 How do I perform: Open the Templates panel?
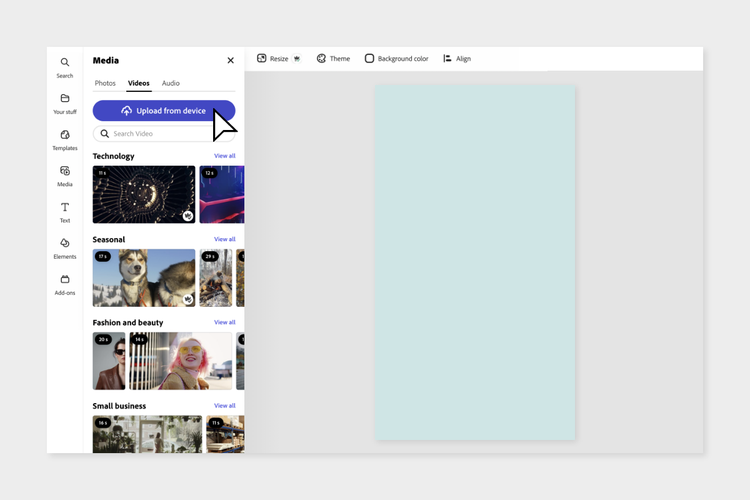65,140
